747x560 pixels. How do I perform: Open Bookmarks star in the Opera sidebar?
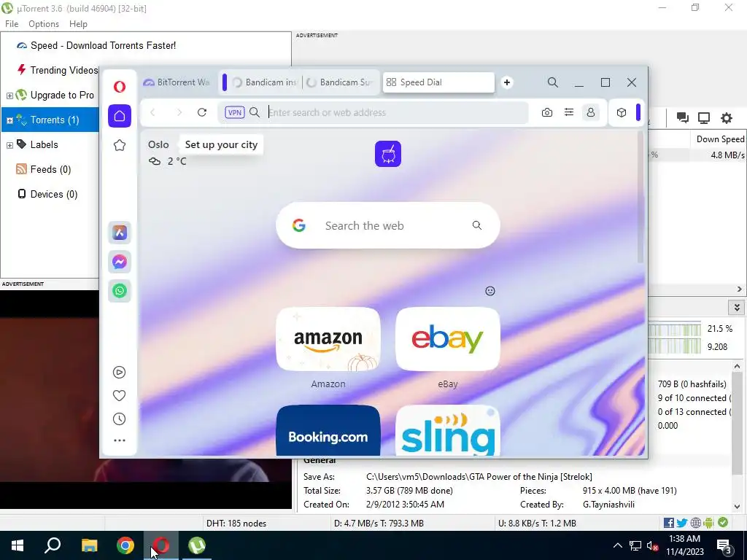[x=120, y=145]
